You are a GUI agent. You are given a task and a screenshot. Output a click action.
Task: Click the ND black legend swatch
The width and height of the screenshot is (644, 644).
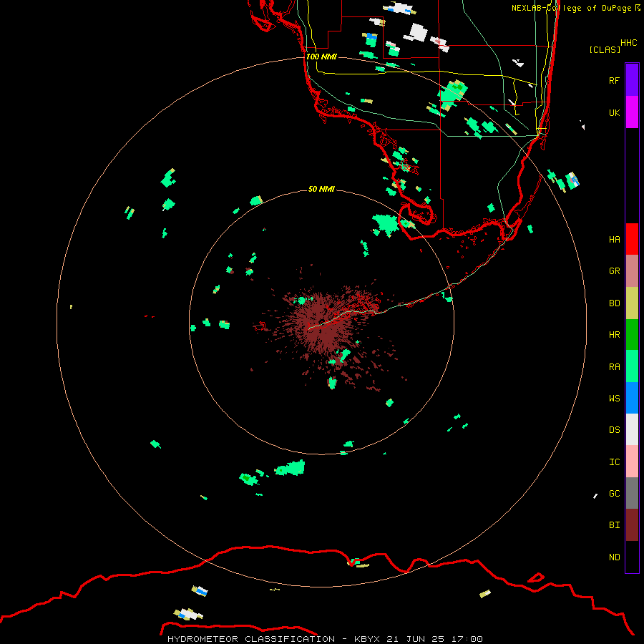(x=632, y=557)
